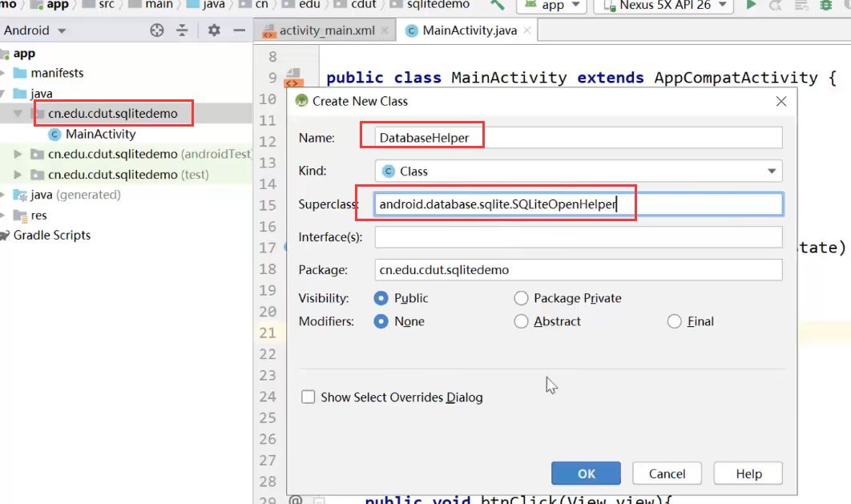Viewport: 851px width, 504px height.
Task: Select Package Private visibility radio button
Action: (x=521, y=298)
